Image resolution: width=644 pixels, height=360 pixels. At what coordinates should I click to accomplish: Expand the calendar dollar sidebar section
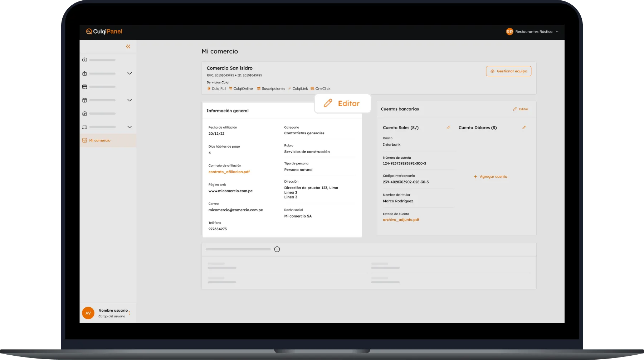click(130, 100)
